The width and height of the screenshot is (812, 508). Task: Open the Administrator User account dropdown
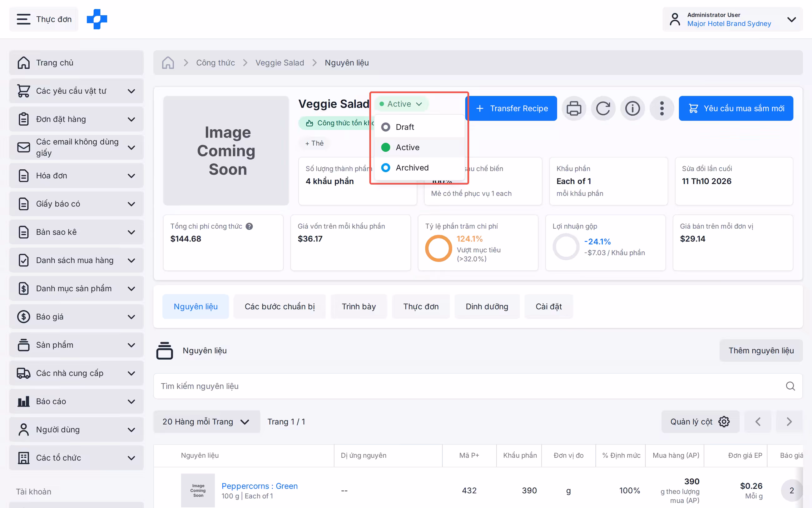[732, 19]
